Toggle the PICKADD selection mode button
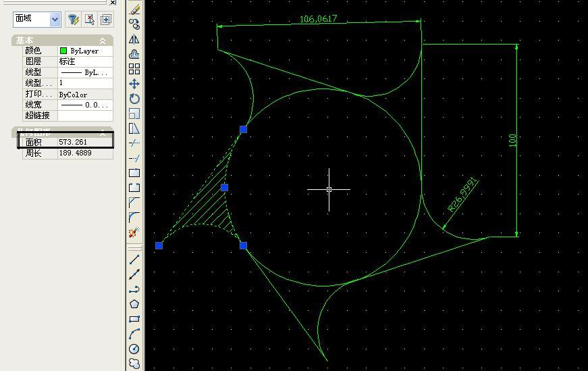Screen dimensions: 588x371 (x=106, y=19)
